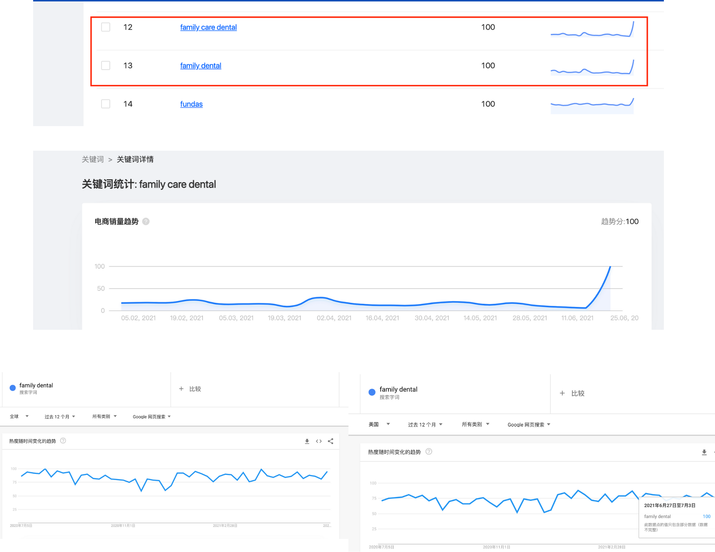Image resolution: width=715 pixels, height=552 pixels.
Task: Open left panel 过去 12 个月 dropdown
Action: pos(60,417)
